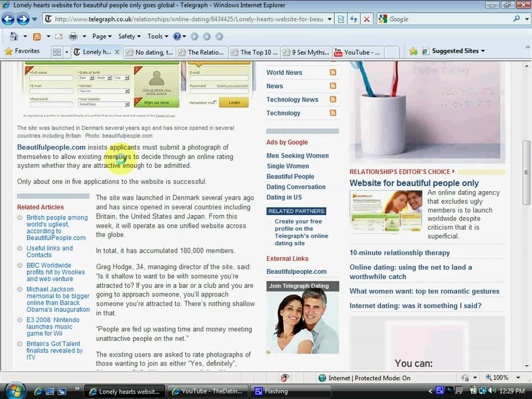The image size is (532, 399).
Task: Click the browser Back arrow button
Action: point(8,19)
